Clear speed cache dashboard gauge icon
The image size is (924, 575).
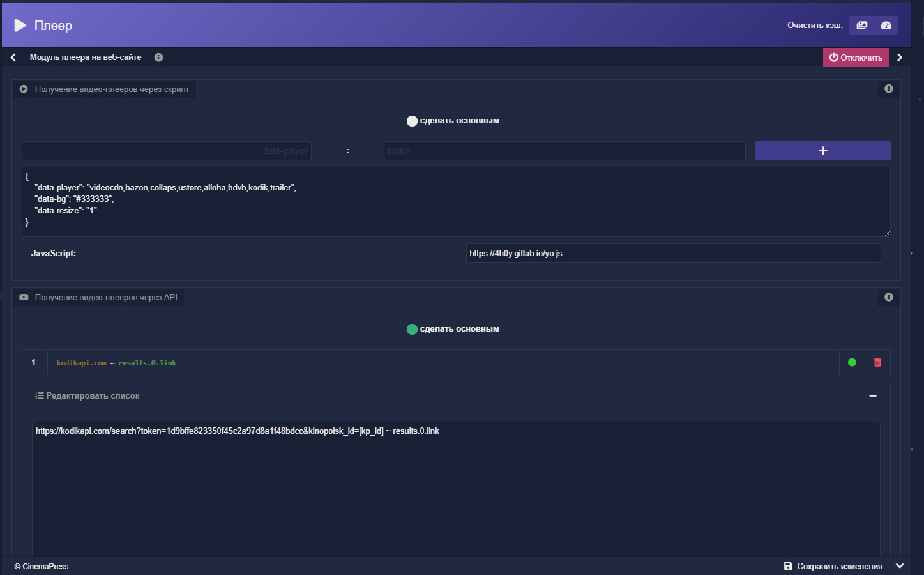[x=886, y=26]
